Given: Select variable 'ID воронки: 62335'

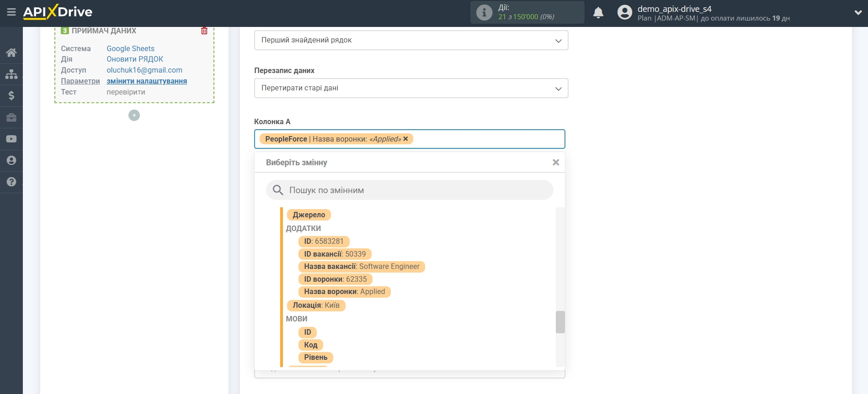Looking at the screenshot, I should 335,279.
